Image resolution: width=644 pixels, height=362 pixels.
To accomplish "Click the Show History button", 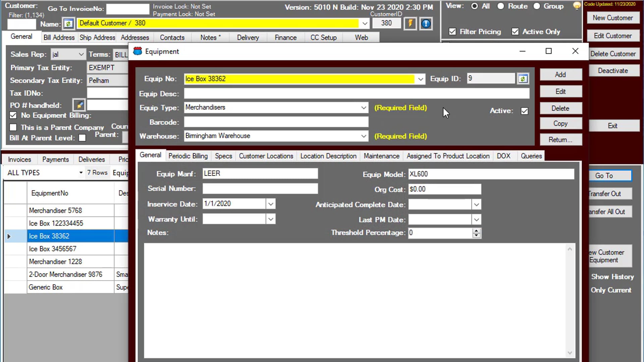I will pos(612,277).
